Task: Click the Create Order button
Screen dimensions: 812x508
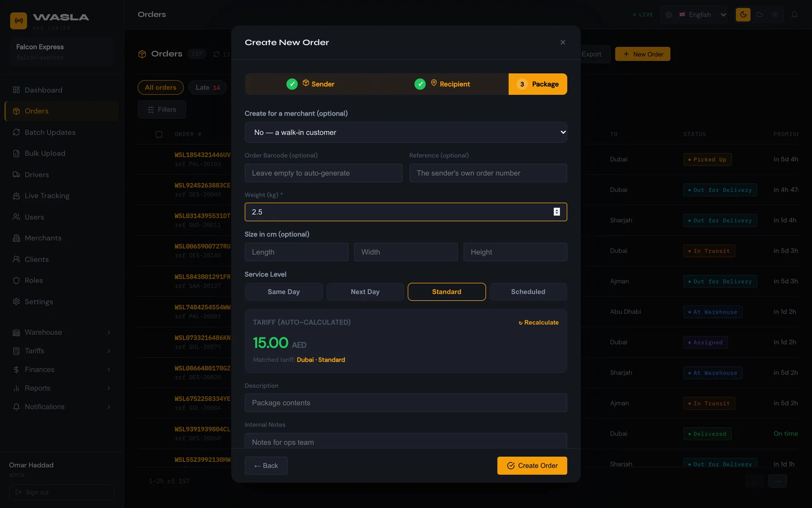Action: pyautogui.click(x=532, y=466)
